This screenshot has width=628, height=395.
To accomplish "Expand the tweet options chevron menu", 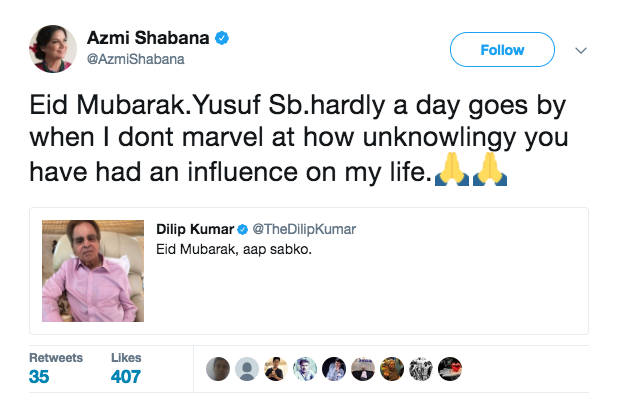I will (x=581, y=50).
